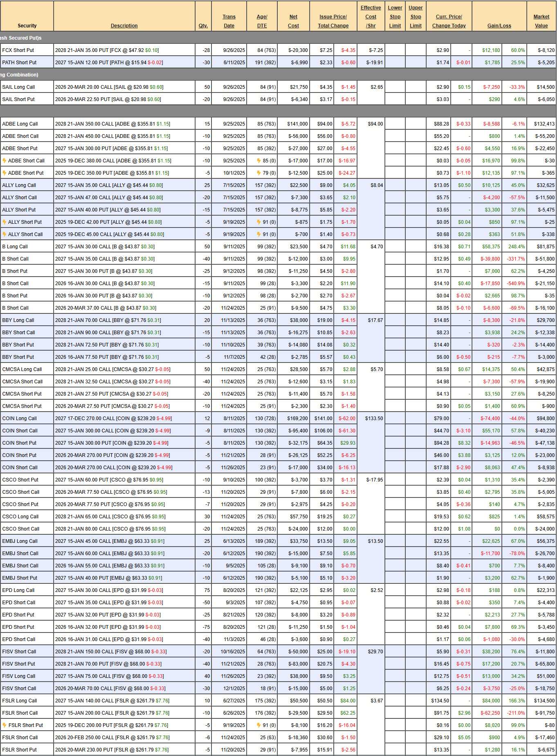Click the Gain/Loss column header
Screen dimensions: 557x756
pyautogui.click(x=499, y=26)
